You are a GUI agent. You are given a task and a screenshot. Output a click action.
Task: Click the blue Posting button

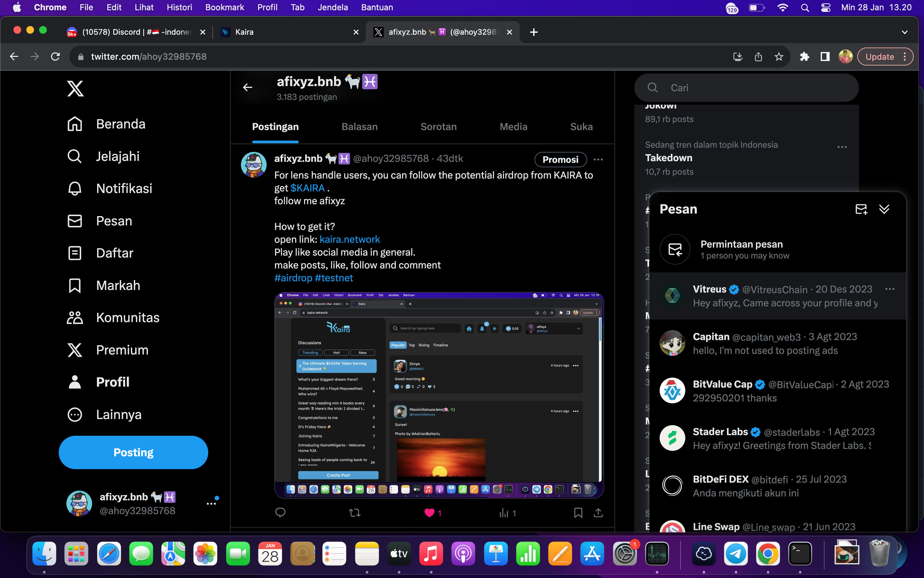point(133,452)
